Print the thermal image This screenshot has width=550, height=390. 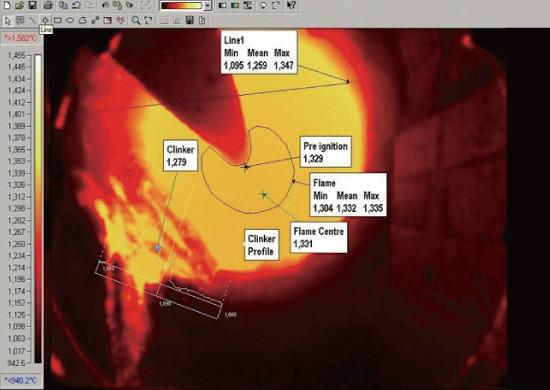point(49,5)
